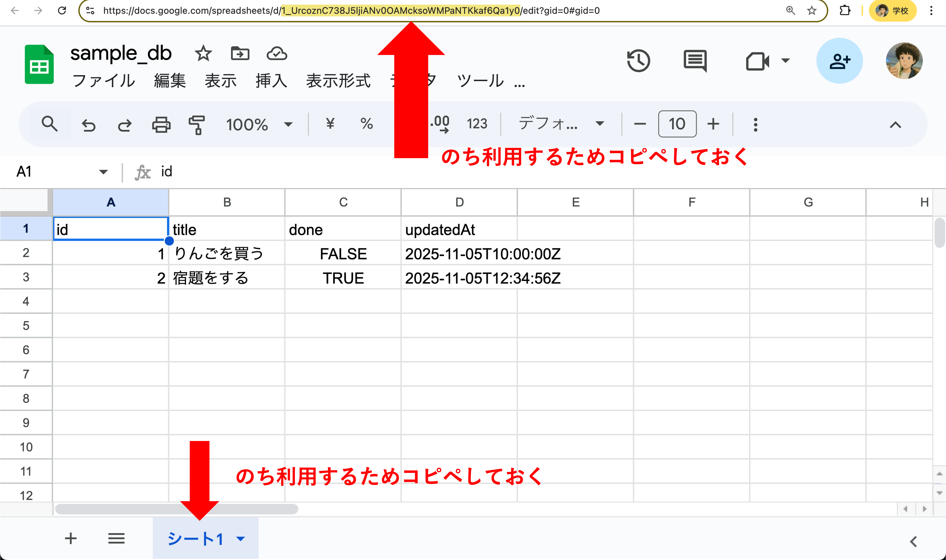Bookmark this page with star icon
This screenshot has height=560, width=946.
coord(811,11)
